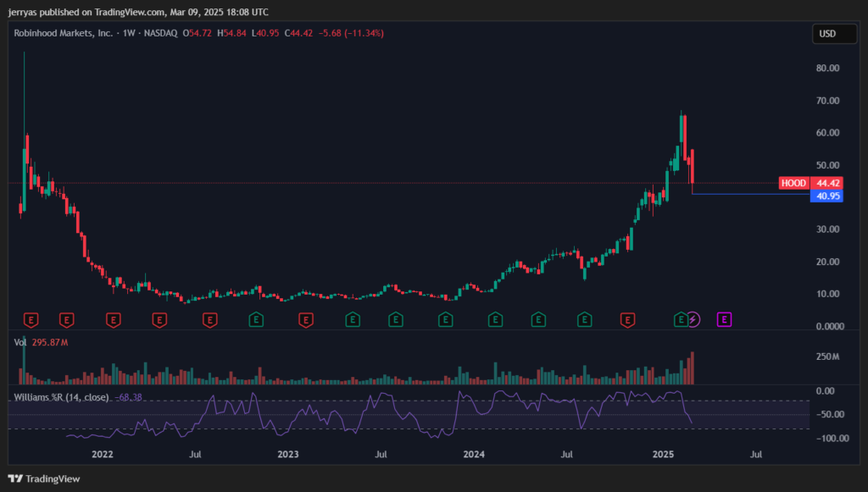Click the NASDAQ exchange label in header

coord(163,33)
